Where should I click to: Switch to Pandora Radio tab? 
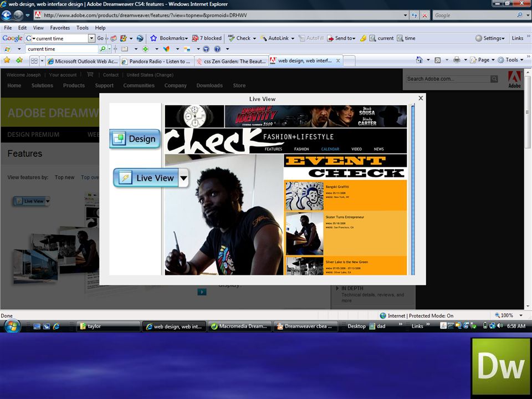(157, 62)
